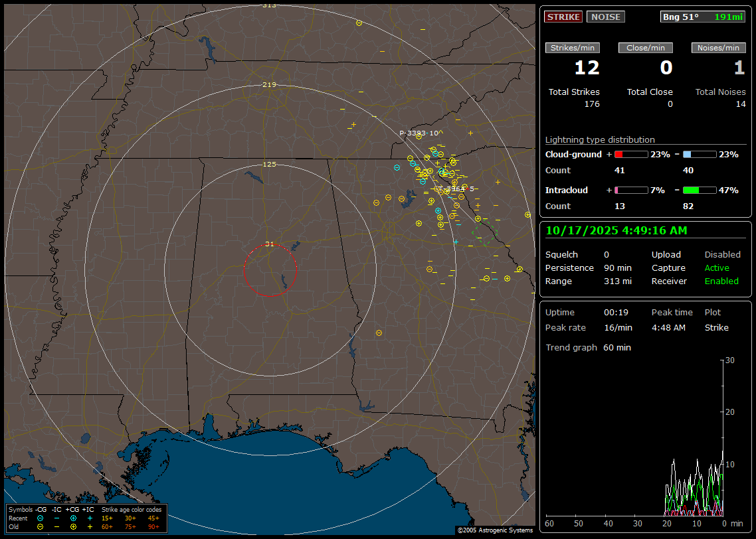Click the green negative intracloud percentage bar
The height and width of the screenshot is (539, 756).
[x=700, y=191]
